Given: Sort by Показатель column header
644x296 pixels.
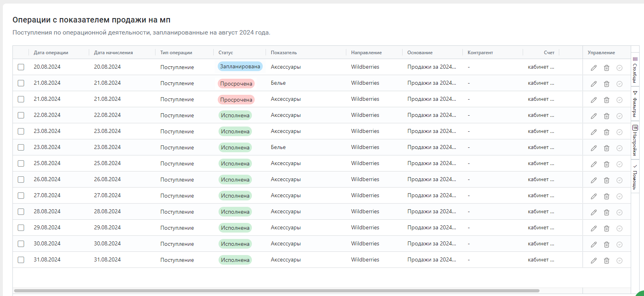Looking at the screenshot, I should [x=284, y=53].
